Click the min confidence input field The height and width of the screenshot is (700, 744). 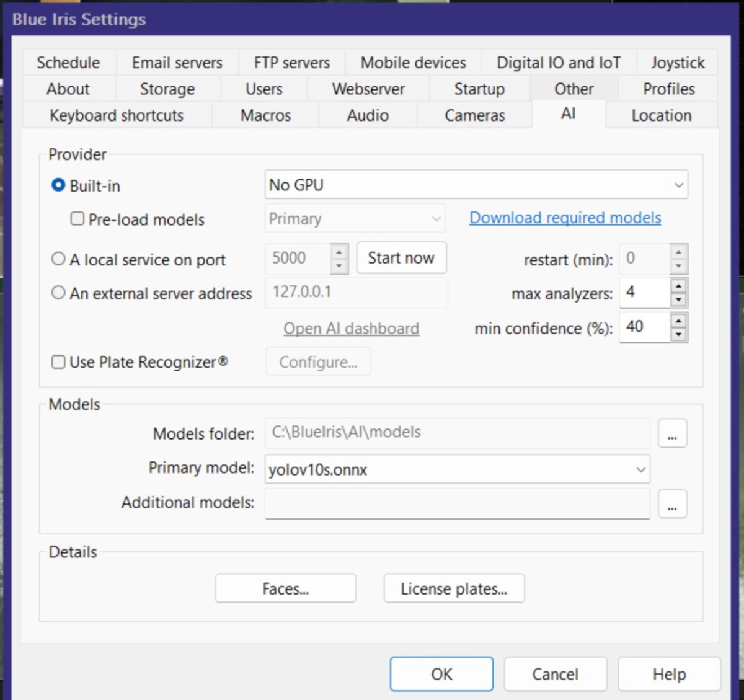(645, 327)
